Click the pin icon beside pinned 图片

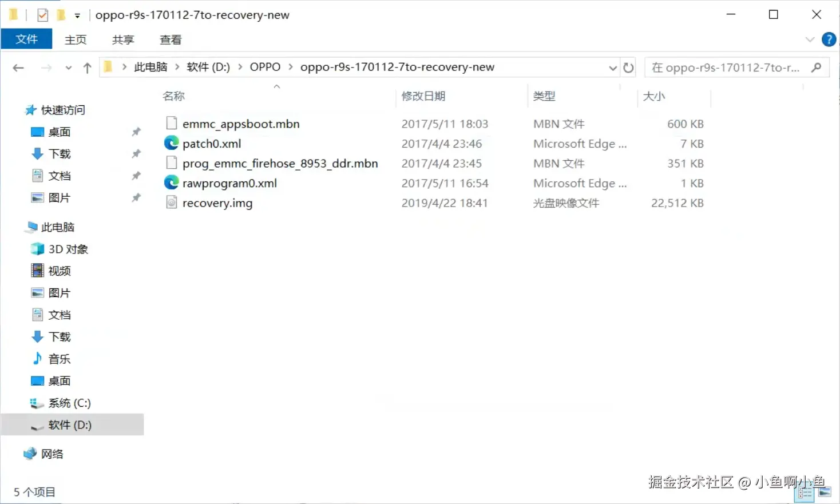point(136,198)
